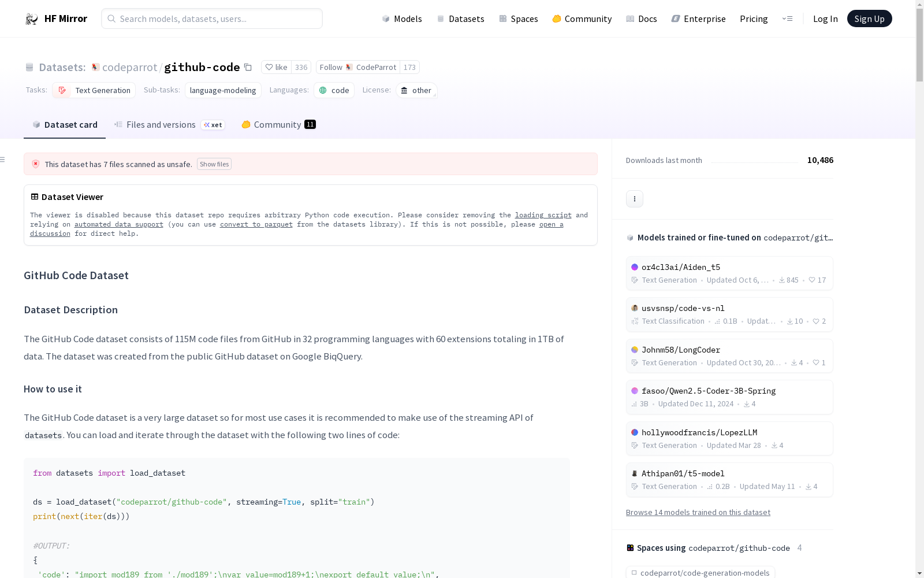This screenshot has width=924, height=578.
Task: Open the or4cl3ai/Aiden_t5 model card
Action: 729,273
